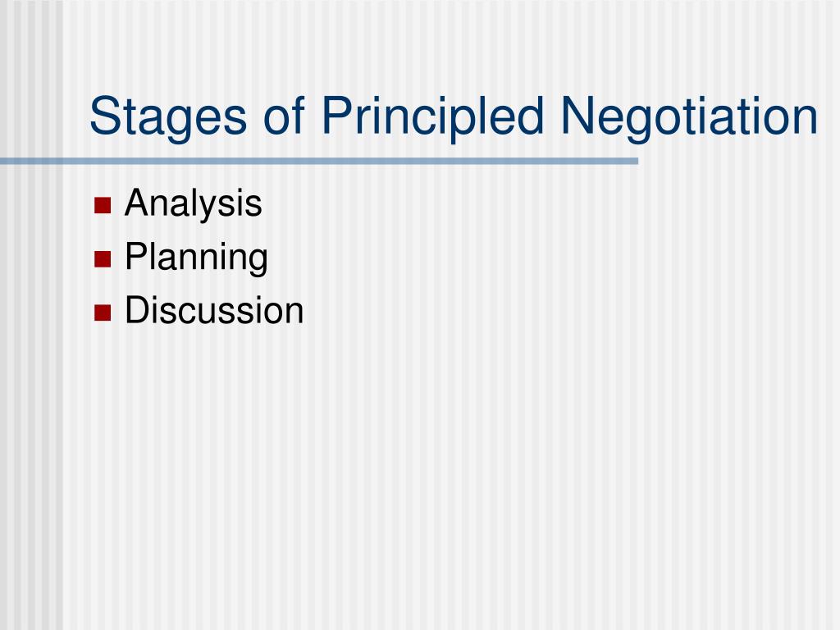This screenshot has height=630, width=840.
Task: Click the capital A of Analysis
Action: click(x=138, y=202)
